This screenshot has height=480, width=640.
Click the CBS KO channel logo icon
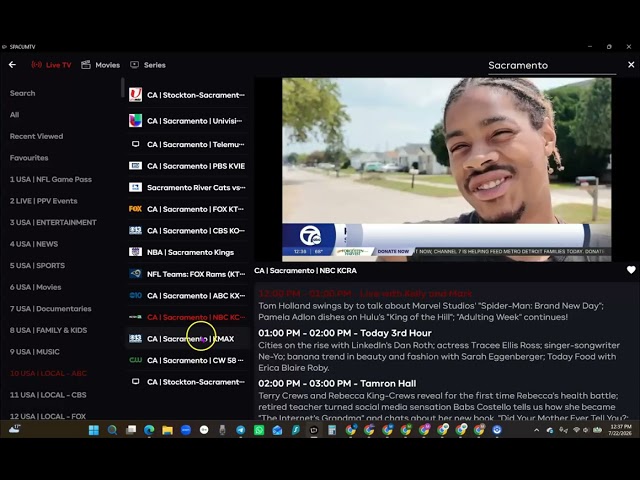coord(136,231)
